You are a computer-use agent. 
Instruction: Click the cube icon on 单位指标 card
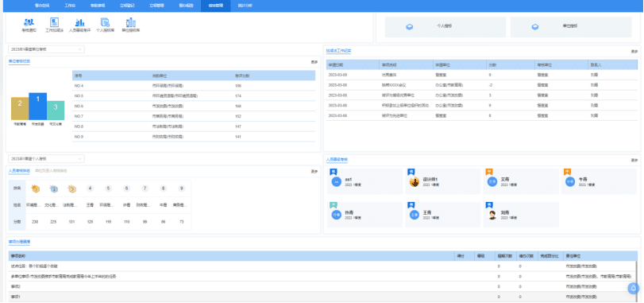tap(534, 27)
